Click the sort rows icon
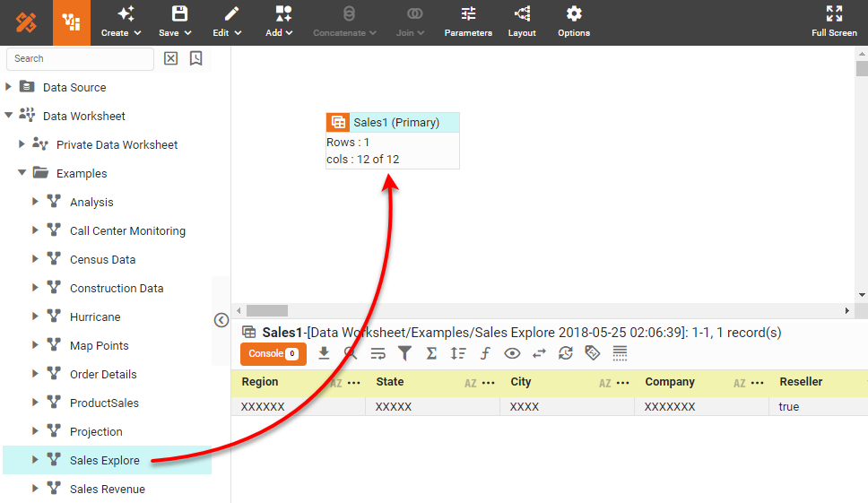This screenshot has height=503, width=868. tap(458, 354)
